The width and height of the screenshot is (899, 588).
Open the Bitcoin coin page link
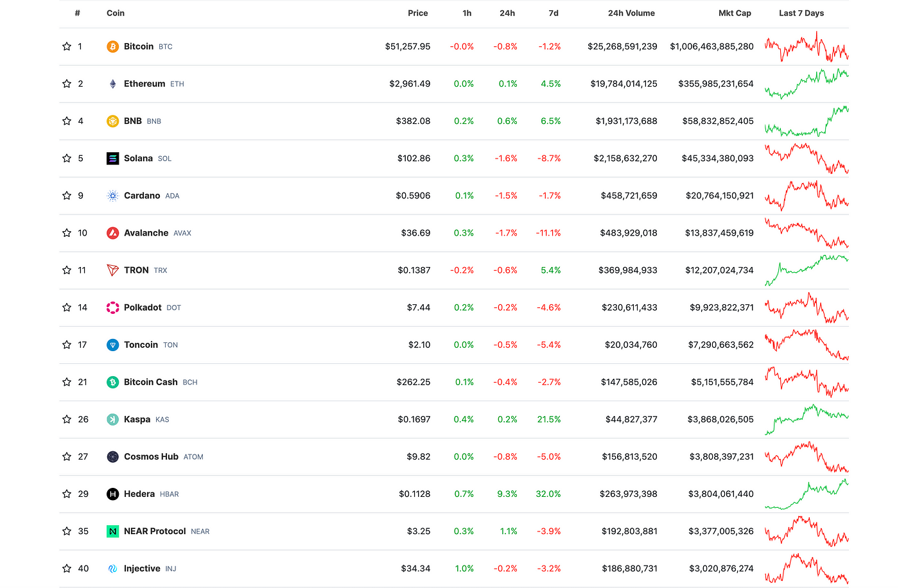coord(139,46)
